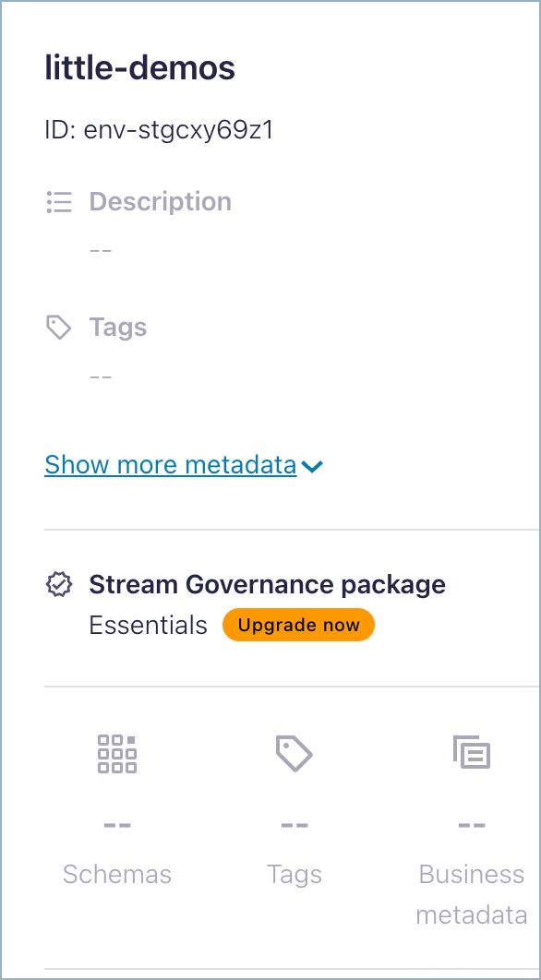Click the Stream Governance package badge icon
Image resolution: width=541 pixels, height=980 pixels.
tap(59, 584)
